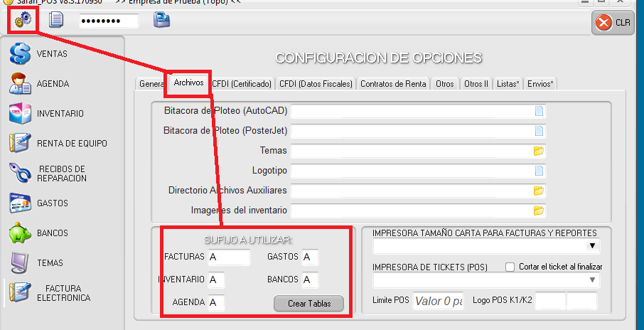
Task: Switch to the Listas* tab
Action: click(508, 84)
